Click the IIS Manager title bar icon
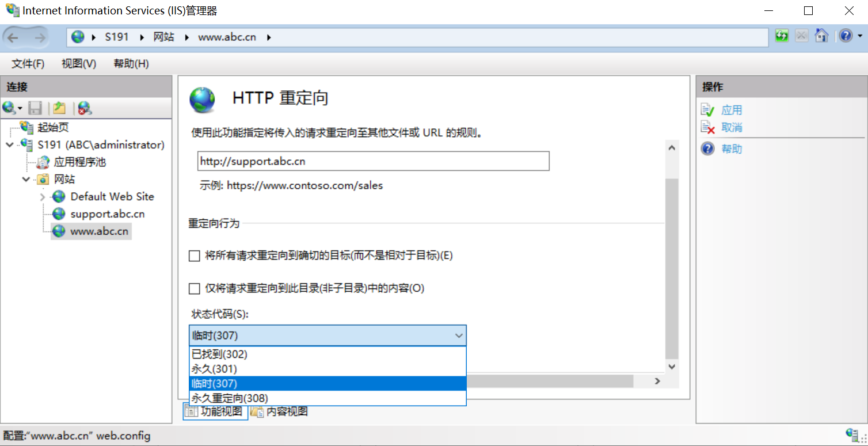Image resolution: width=868 pixels, height=446 pixels. tap(12, 10)
